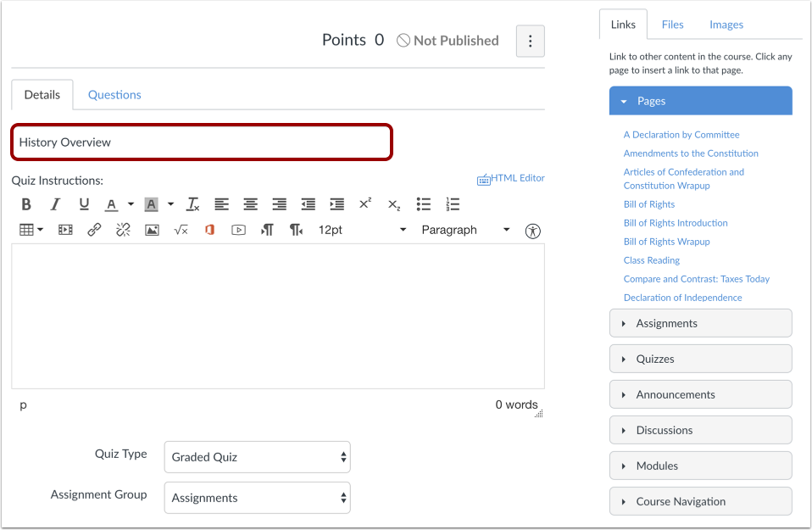Open the three-dot options menu

(531, 41)
